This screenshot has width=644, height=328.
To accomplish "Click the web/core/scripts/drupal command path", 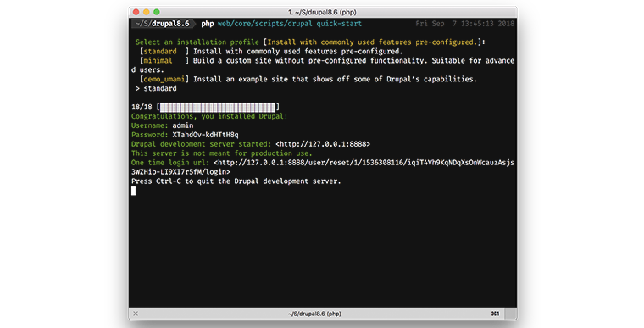I will (x=265, y=24).
